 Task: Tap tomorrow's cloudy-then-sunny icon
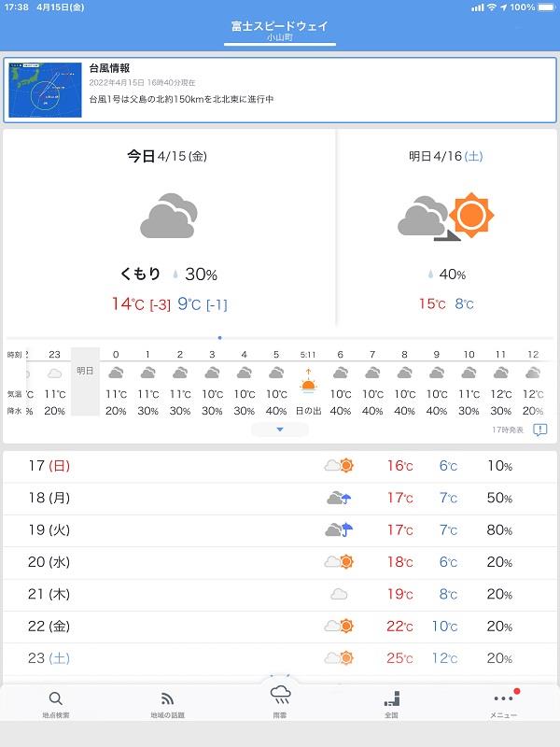[446, 217]
